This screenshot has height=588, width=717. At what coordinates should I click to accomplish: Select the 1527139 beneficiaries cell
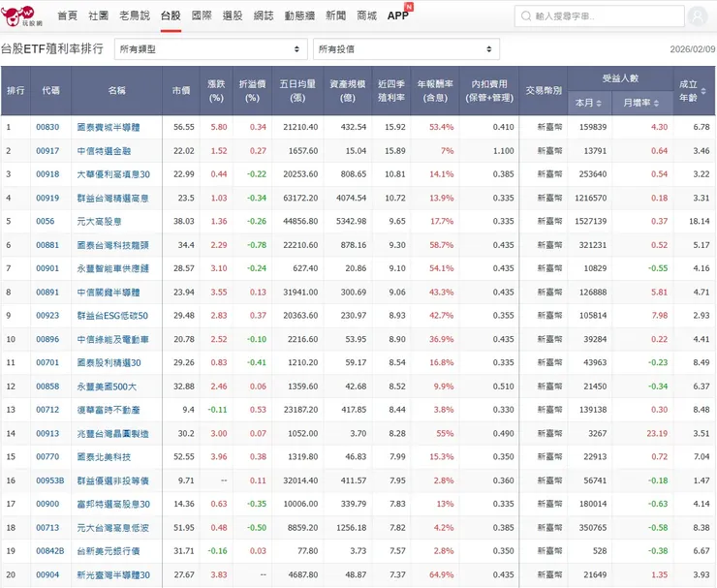[591, 221]
